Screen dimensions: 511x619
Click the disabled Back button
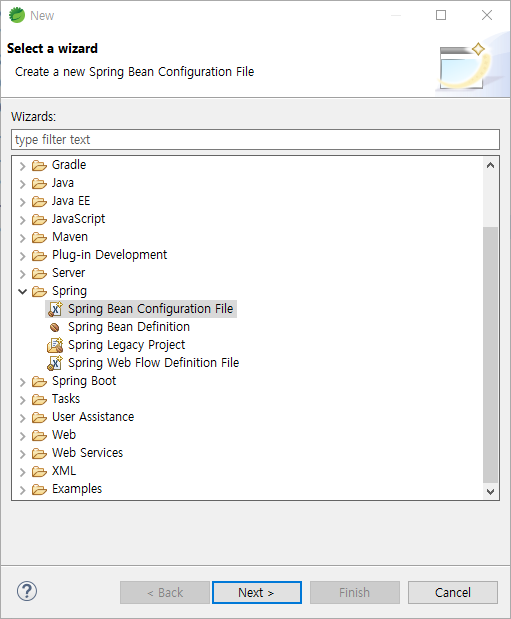165,593
